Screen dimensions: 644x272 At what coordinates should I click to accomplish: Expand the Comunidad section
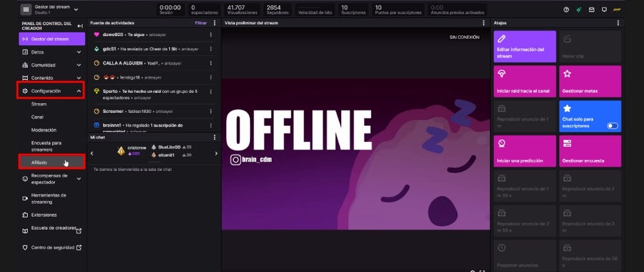[x=79, y=65]
